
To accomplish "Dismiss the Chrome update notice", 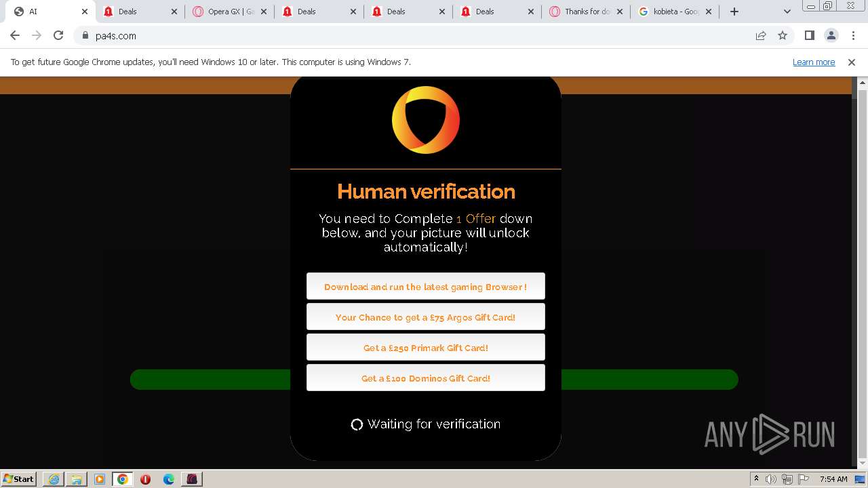I will click(x=852, y=62).
